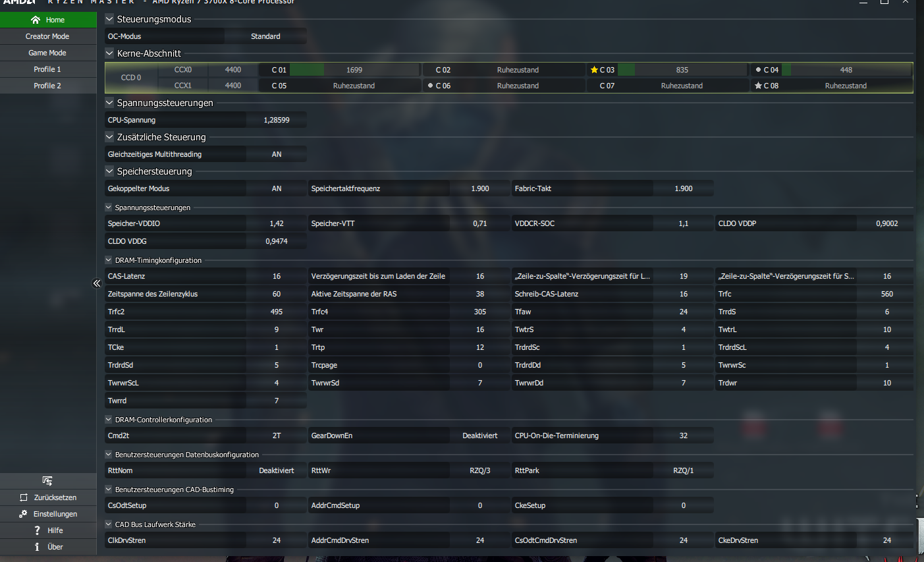Click Aktive Zeitspanne der RAS row

(x=410, y=294)
